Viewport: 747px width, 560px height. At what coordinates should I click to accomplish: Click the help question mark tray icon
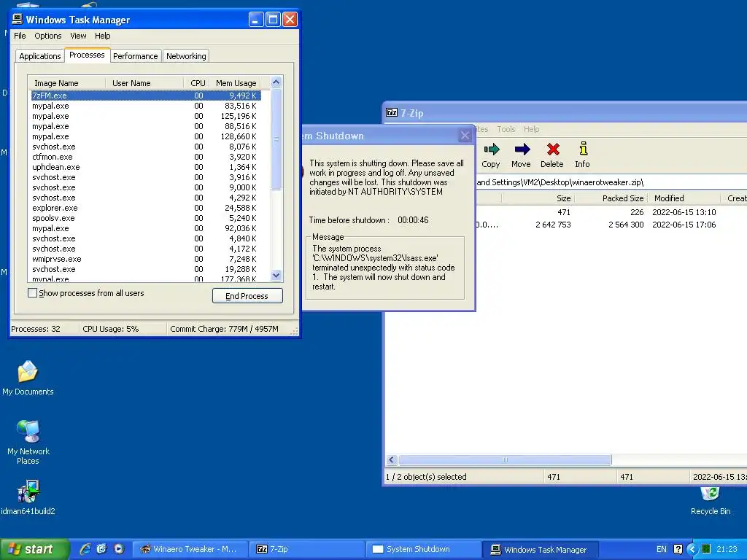tap(678, 549)
